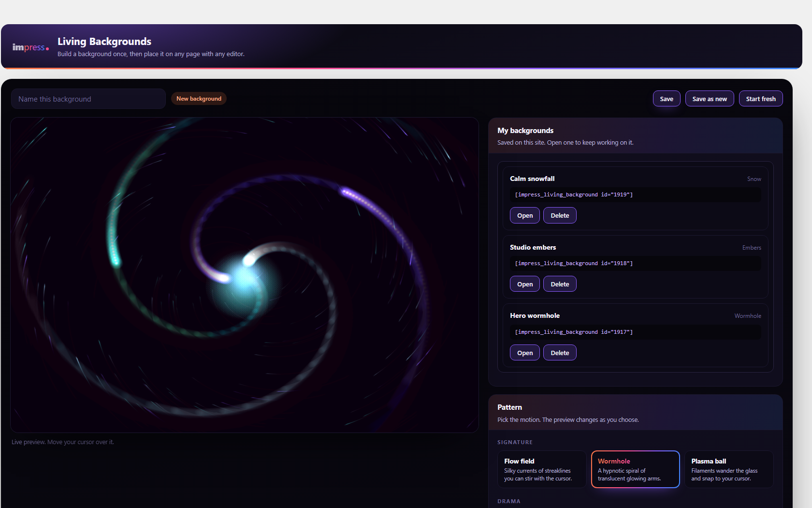The image size is (812, 508).
Task: Delete the Calm snowfall background
Action: pyautogui.click(x=560, y=215)
